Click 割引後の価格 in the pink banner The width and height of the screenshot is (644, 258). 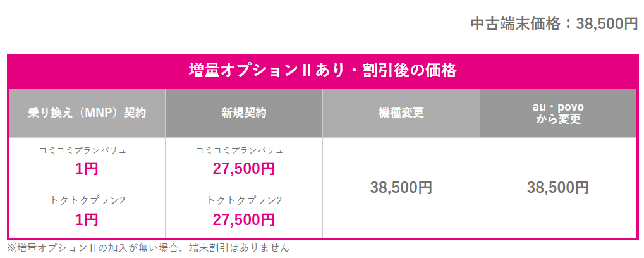click(410, 70)
